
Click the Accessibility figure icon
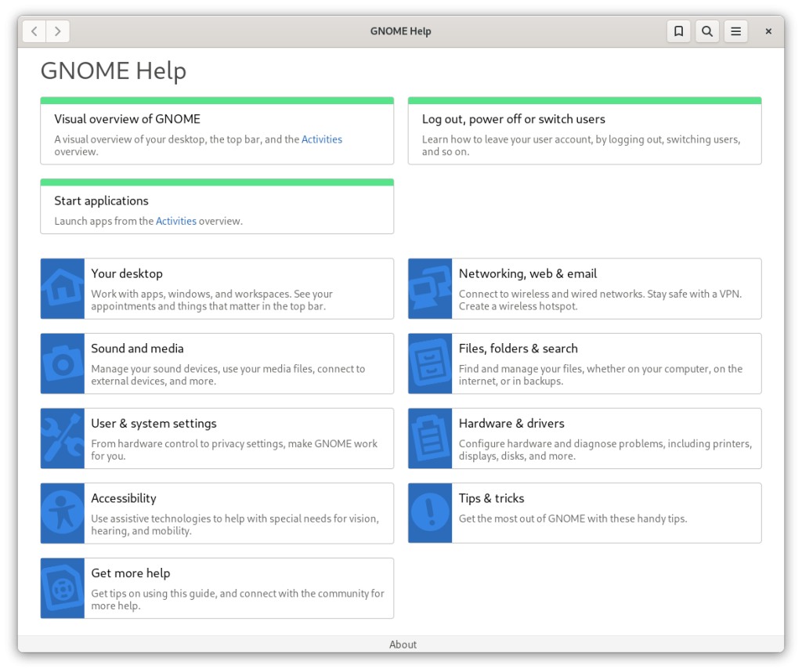[x=63, y=513]
